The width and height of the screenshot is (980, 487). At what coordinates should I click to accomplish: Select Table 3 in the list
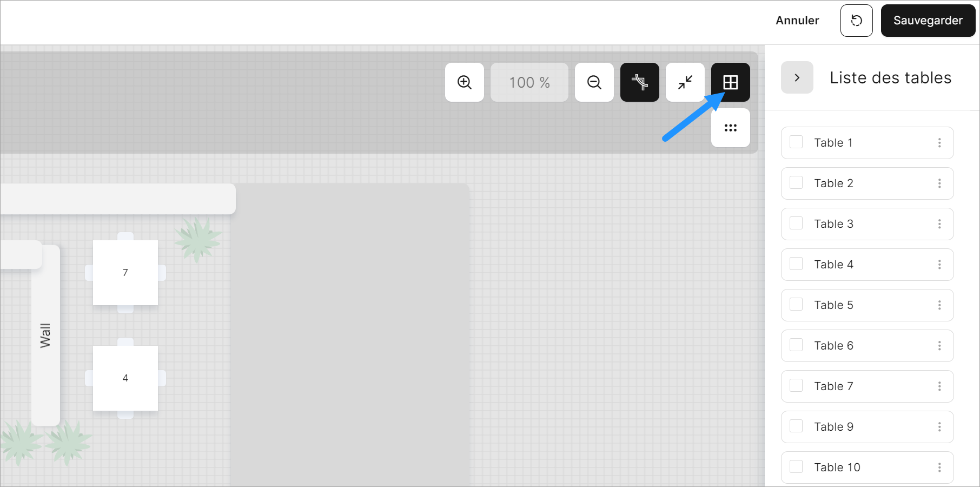868,224
